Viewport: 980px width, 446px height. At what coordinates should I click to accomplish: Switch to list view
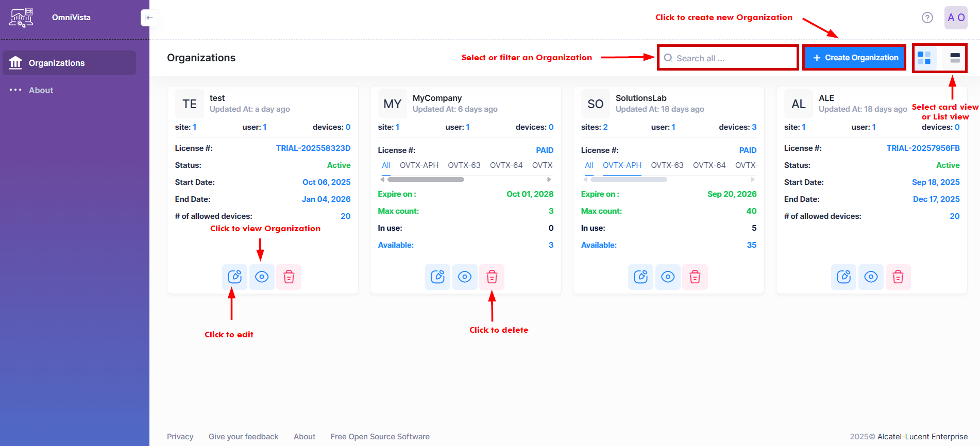[x=955, y=58]
